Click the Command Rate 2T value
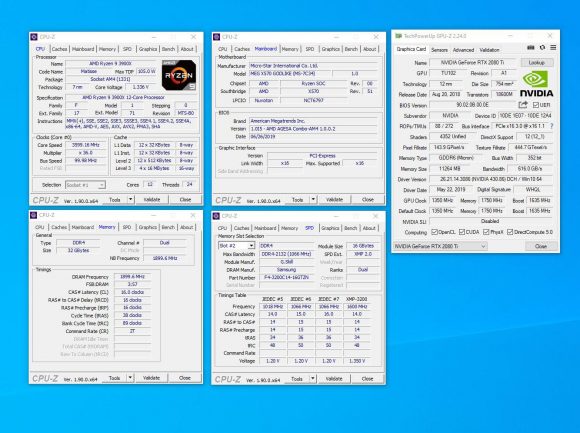Screen dimensions: 580x433 (x=132, y=331)
